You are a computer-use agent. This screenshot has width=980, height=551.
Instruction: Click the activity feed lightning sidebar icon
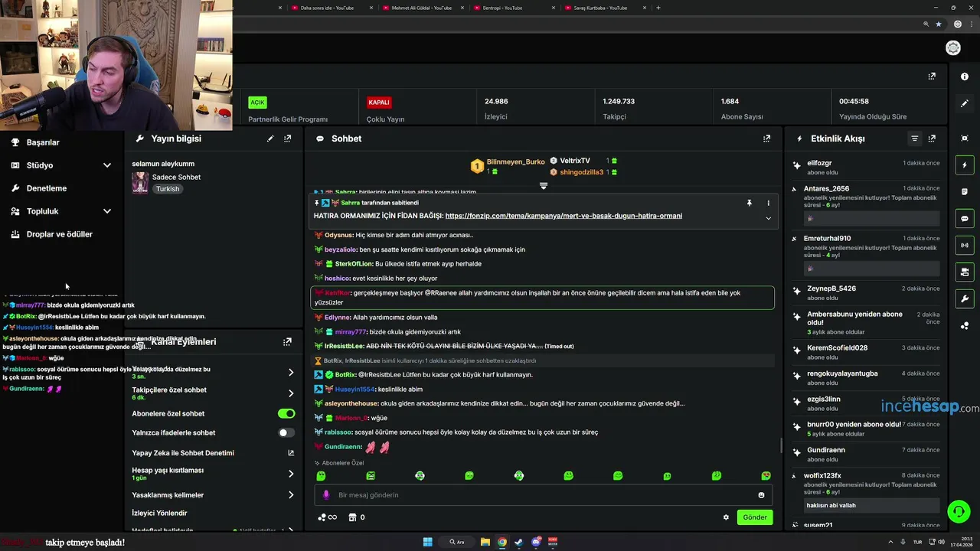965,165
